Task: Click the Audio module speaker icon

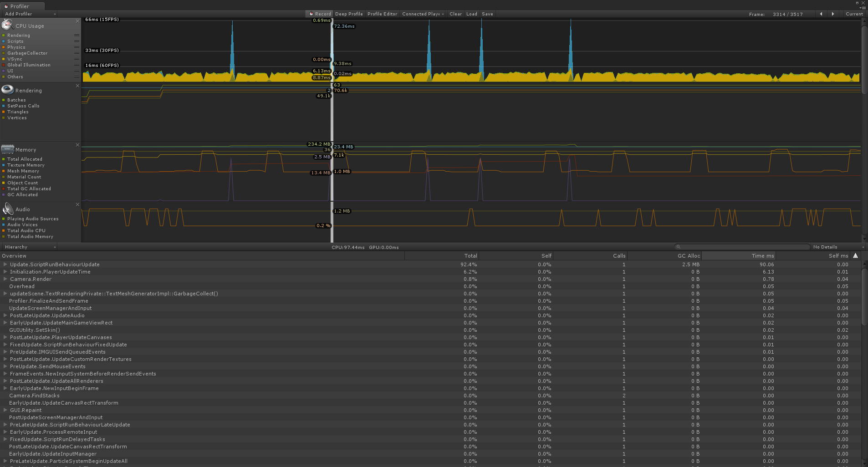Action: [x=8, y=209]
